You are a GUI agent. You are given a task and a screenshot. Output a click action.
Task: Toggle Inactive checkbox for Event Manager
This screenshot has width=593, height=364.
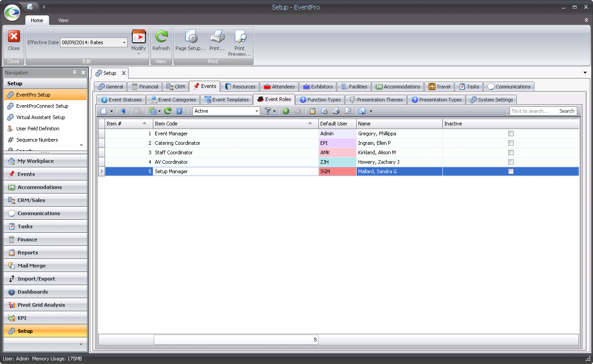coord(511,134)
